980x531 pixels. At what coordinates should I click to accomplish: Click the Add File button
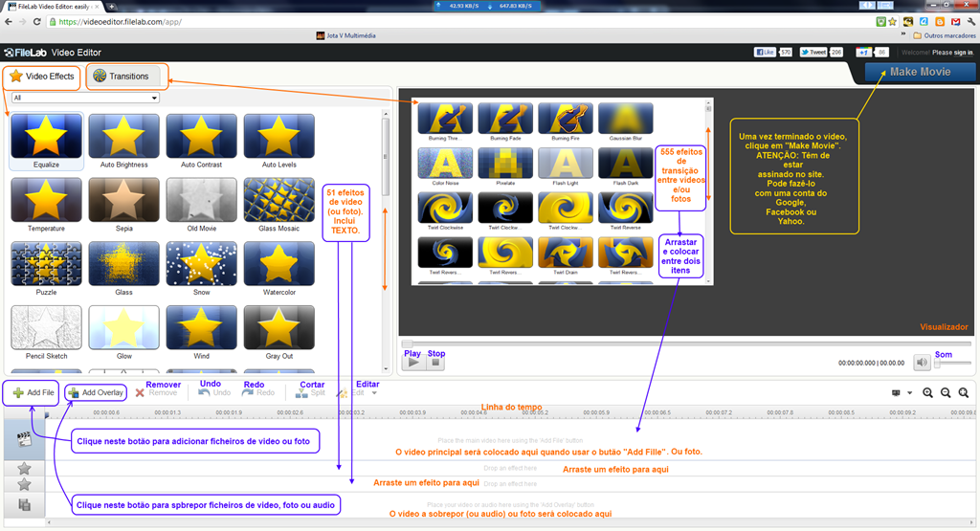coord(33,392)
